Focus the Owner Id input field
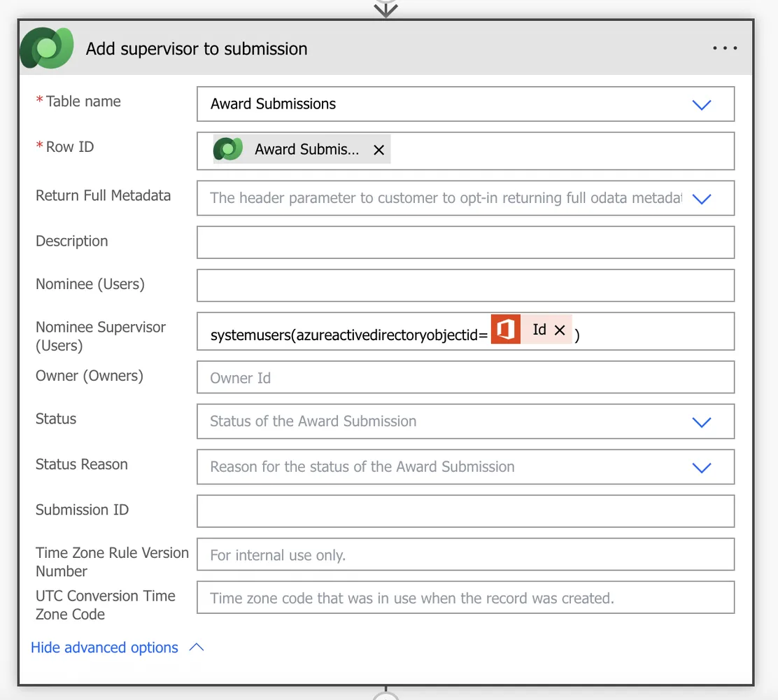The image size is (778, 700). click(465, 378)
